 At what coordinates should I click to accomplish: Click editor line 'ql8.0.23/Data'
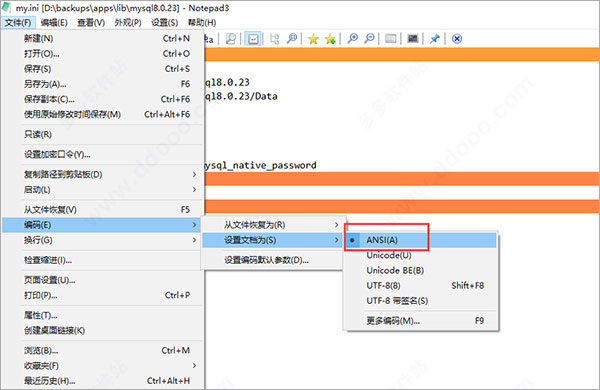click(x=241, y=96)
